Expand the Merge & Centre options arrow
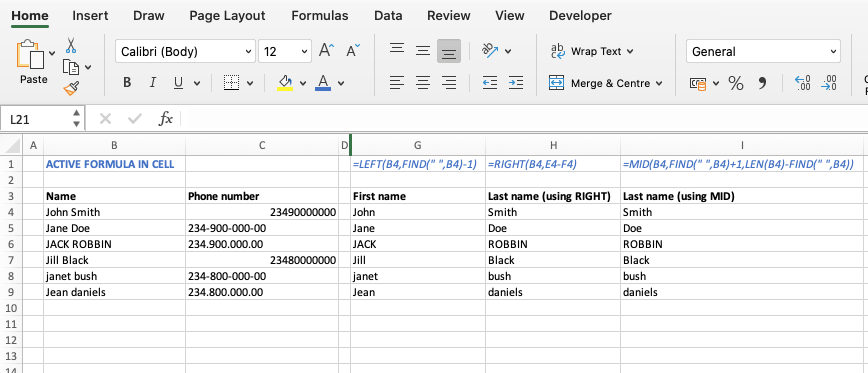This screenshot has width=868, height=373. tap(659, 84)
